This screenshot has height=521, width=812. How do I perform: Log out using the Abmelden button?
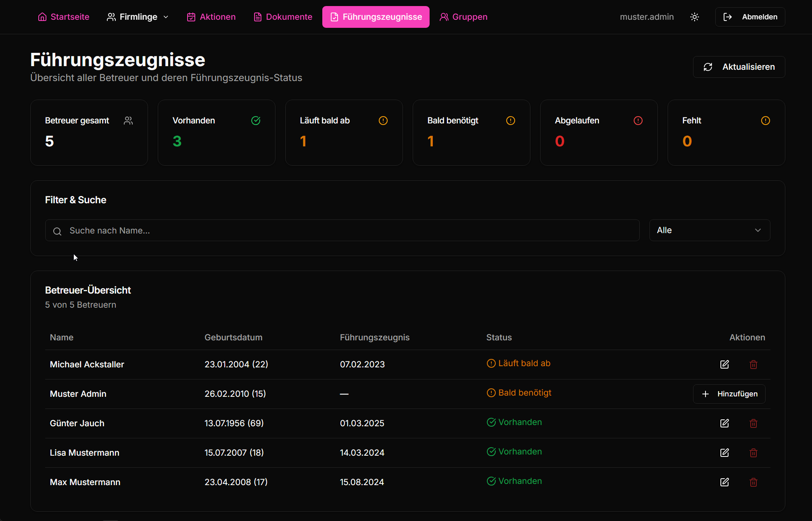(x=750, y=17)
